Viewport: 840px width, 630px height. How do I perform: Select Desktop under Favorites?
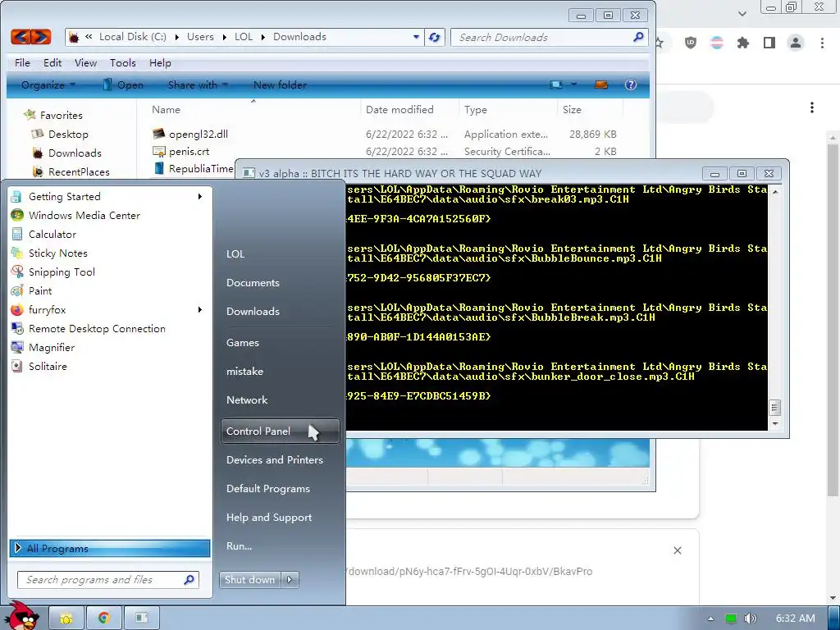pyautogui.click(x=68, y=134)
